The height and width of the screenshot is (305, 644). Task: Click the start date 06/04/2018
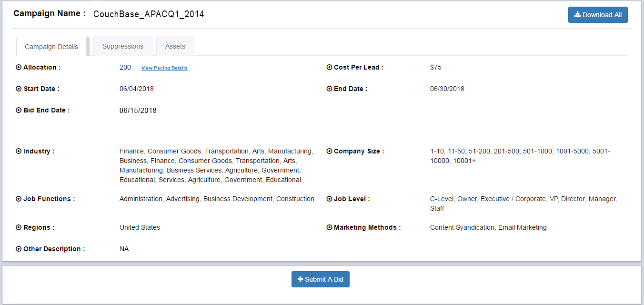point(137,89)
